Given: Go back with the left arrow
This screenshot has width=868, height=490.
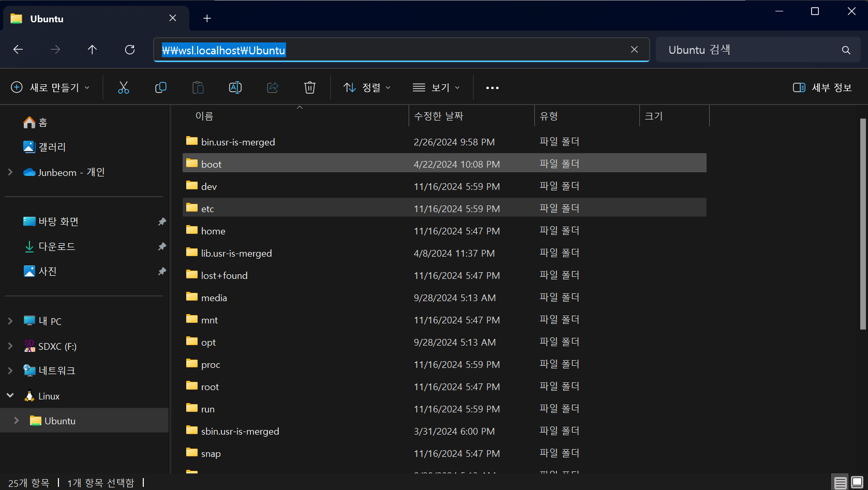Looking at the screenshot, I should tap(18, 50).
